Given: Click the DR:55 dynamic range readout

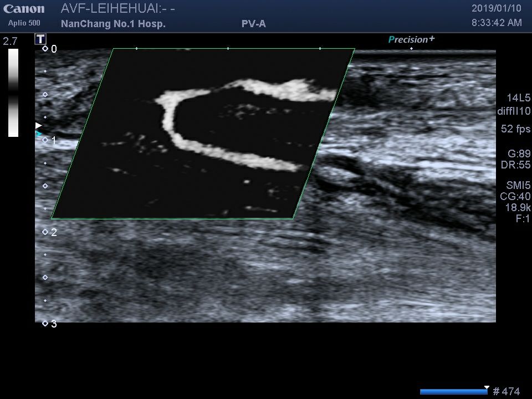Looking at the screenshot, I should pyautogui.click(x=518, y=165).
